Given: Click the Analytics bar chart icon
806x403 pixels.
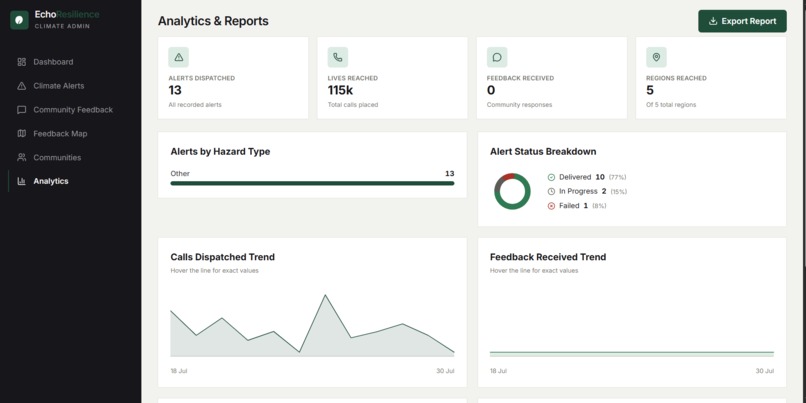Looking at the screenshot, I should point(22,181).
